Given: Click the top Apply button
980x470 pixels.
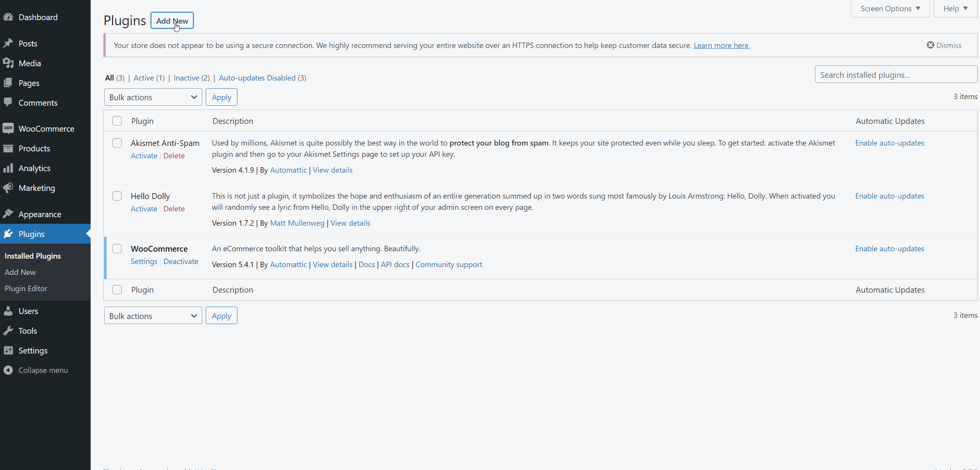Looking at the screenshot, I should pos(222,97).
